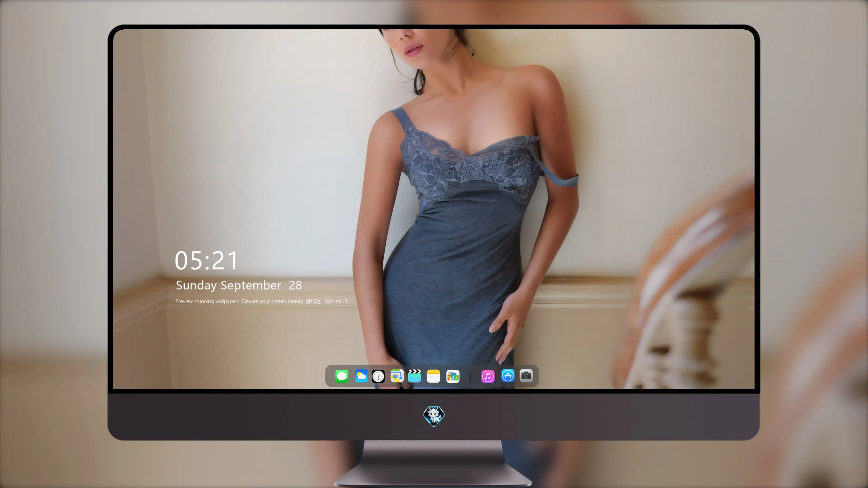This screenshot has height=488, width=868.
Task: Launch the Maps app from the dock
Action: pyautogui.click(x=397, y=376)
